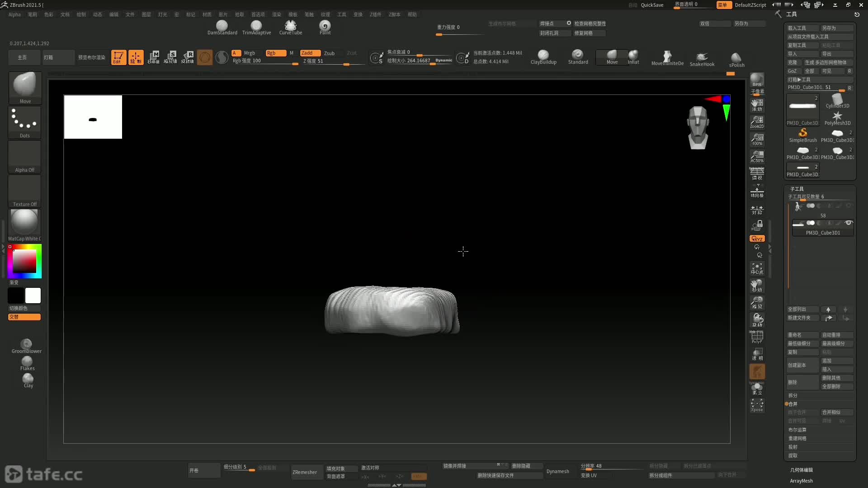Viewport: 868px width, 488px height.
Task: Open the MatCap White material picker
Action: click(25, 225)
